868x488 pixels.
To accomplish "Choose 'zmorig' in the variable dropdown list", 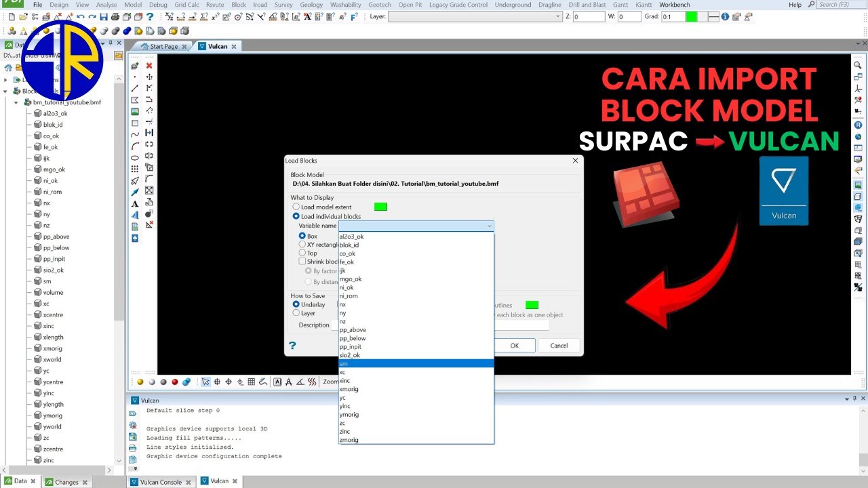I will coord(416,440).
